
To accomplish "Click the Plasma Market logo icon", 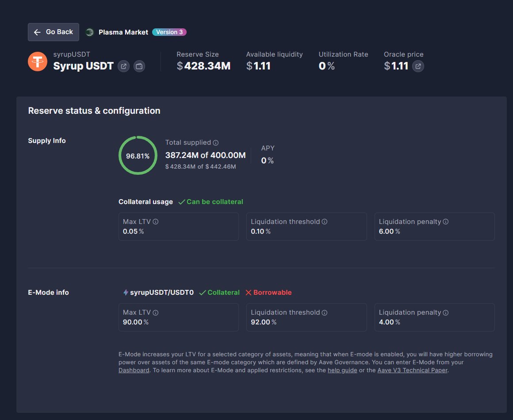I will 90,32.
